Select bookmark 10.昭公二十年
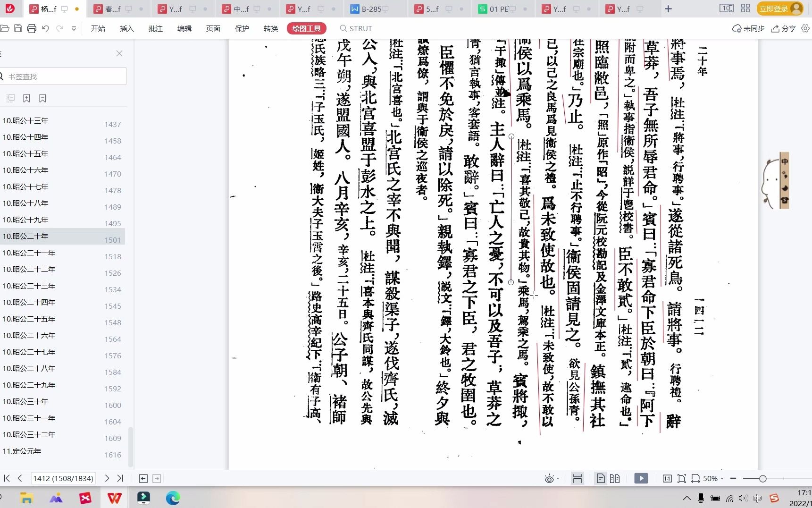812x508 pixels. 25,236
